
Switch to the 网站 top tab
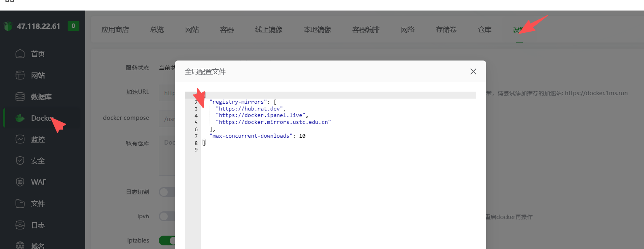(192, 30)
